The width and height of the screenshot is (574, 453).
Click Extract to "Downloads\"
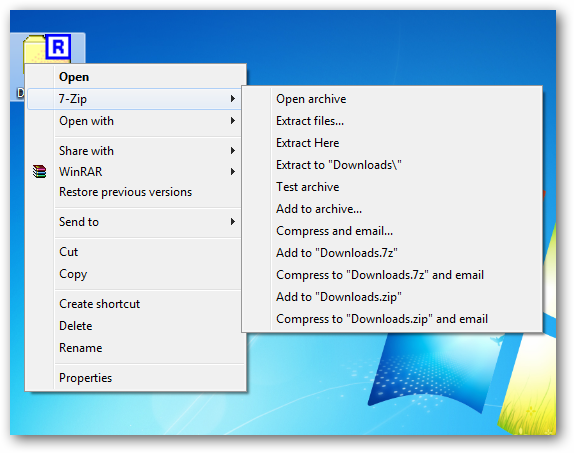tap(392, 165)
